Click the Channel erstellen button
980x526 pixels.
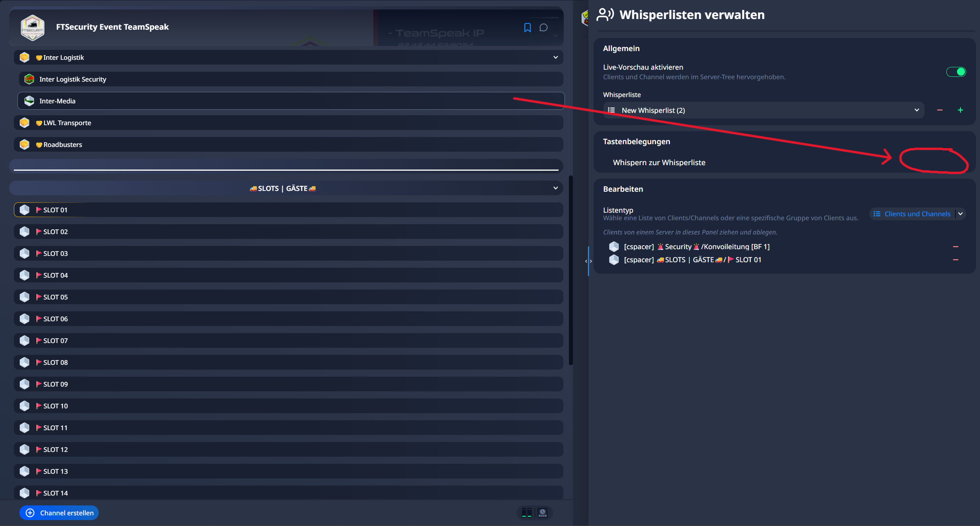tap(59, 513)
